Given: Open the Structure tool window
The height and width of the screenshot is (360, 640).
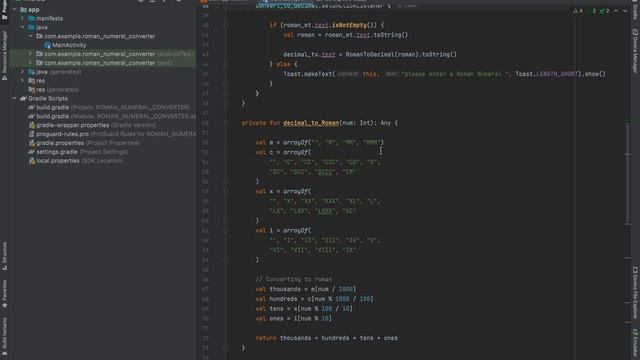Looking at the screenshot, I should click(4, 256).
